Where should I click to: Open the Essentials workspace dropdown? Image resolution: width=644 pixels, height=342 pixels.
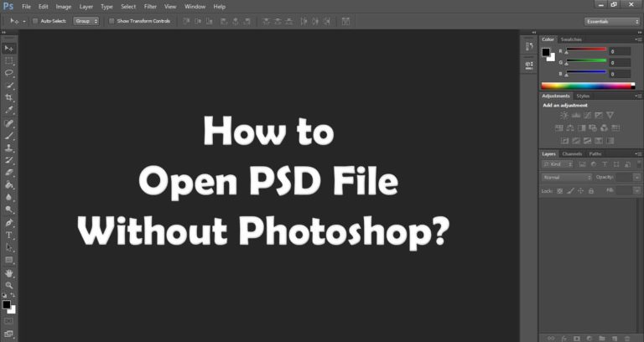[612, 21]
